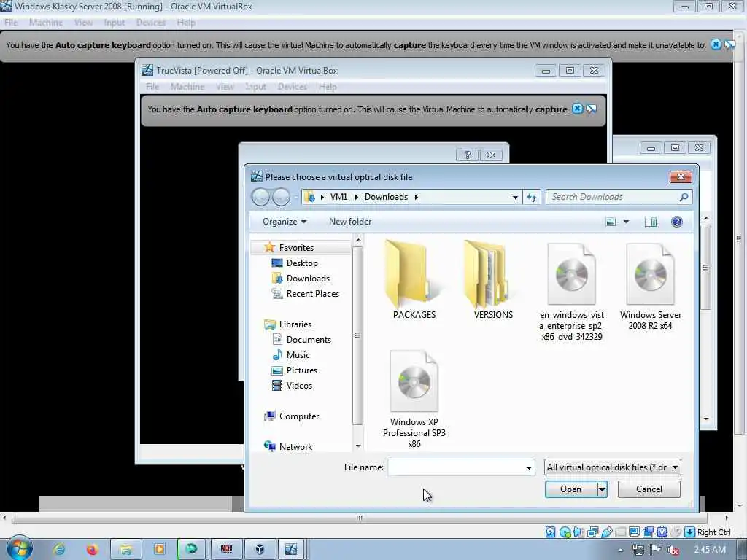Dismiss the Auto capture keyboard notice in Klasky Server window

click(x=716, y=44)
